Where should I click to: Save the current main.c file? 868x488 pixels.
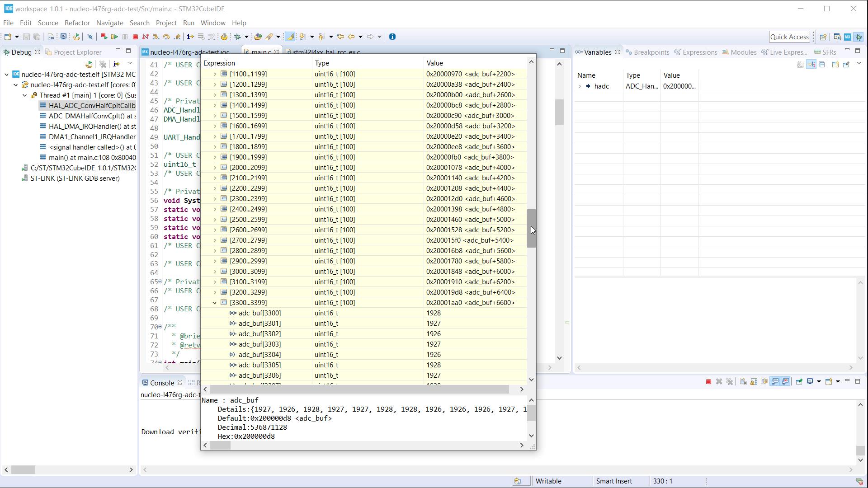pyautogui.click(x=26, y=37)
